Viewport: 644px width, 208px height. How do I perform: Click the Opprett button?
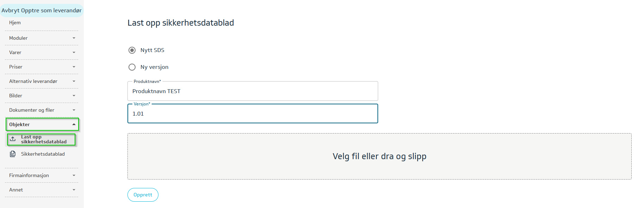coord(143,195)
